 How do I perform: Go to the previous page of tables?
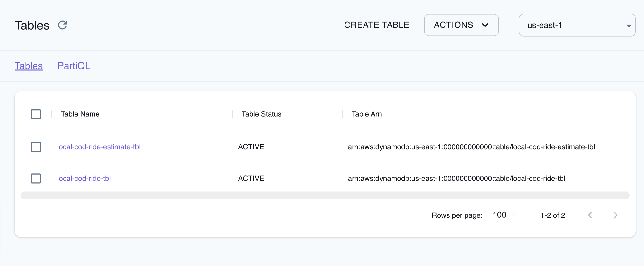click(x=590, y=215)
